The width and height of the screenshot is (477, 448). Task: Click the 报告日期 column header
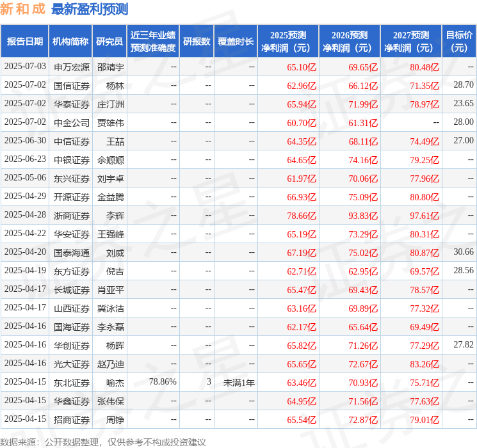click(24, 42)
